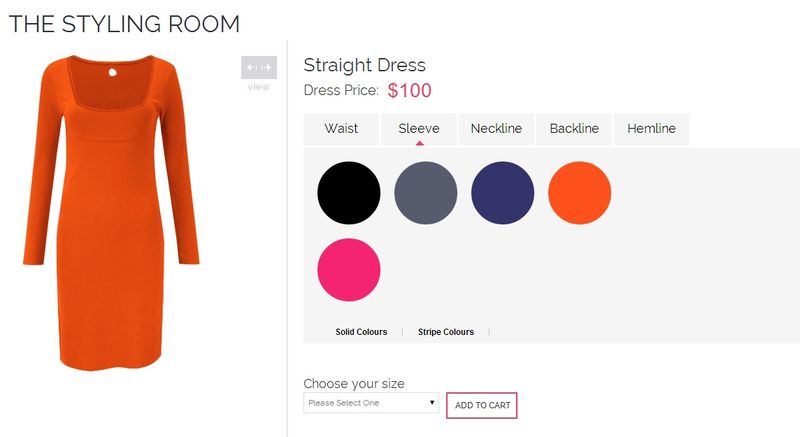Click the ADD TO CART button

coord(482,405)
